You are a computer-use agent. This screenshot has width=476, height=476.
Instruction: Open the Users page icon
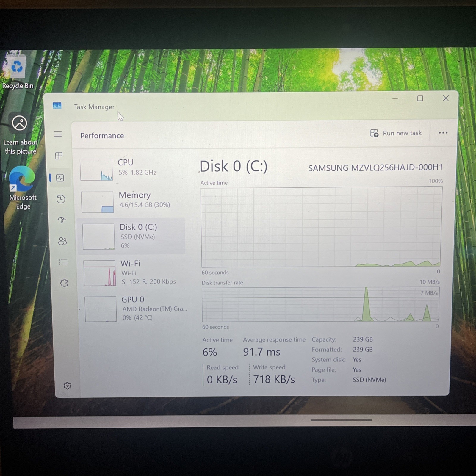click(62, 241)
